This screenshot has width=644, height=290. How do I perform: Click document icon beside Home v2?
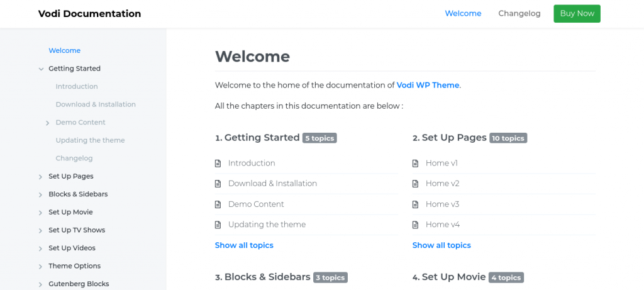[415, 184]
